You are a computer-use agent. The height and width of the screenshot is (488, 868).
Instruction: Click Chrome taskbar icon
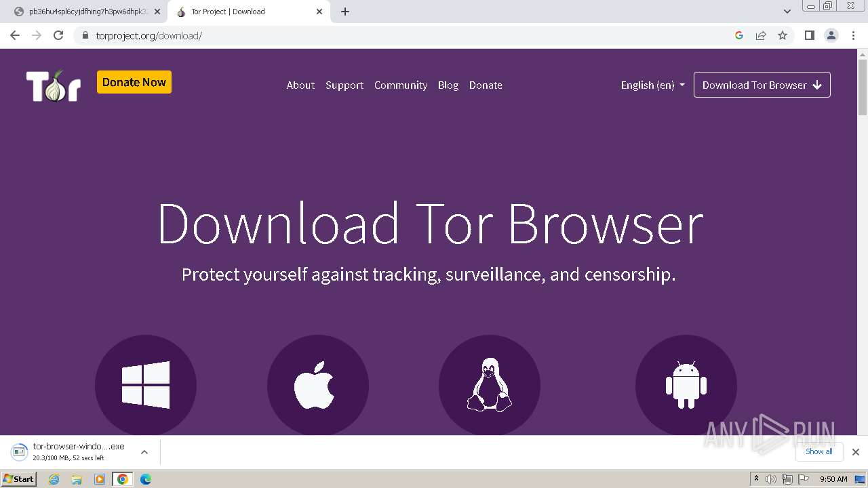pyautogui.click(x=122, y=479)
